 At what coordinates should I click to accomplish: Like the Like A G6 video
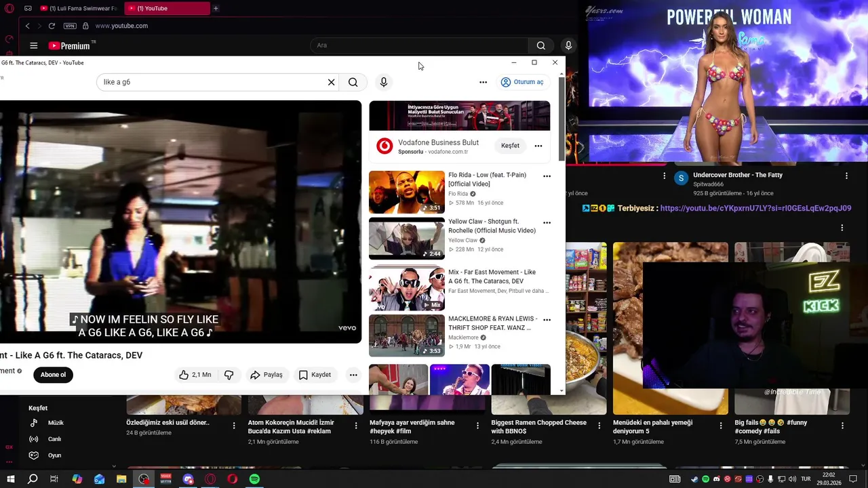[x=195, y=375]
